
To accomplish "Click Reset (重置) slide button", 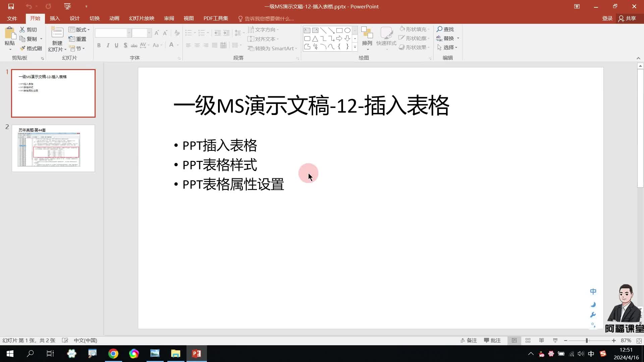I will (77, 39).
